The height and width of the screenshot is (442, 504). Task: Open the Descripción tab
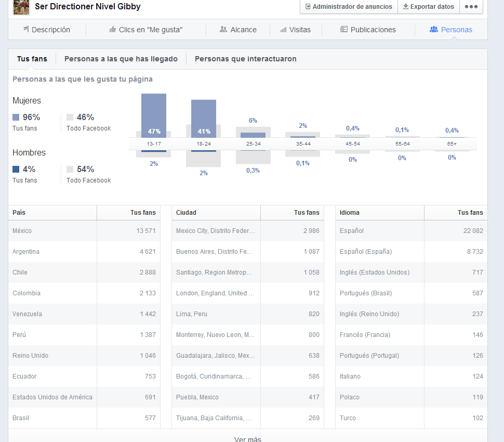click(x=47, y=30)
